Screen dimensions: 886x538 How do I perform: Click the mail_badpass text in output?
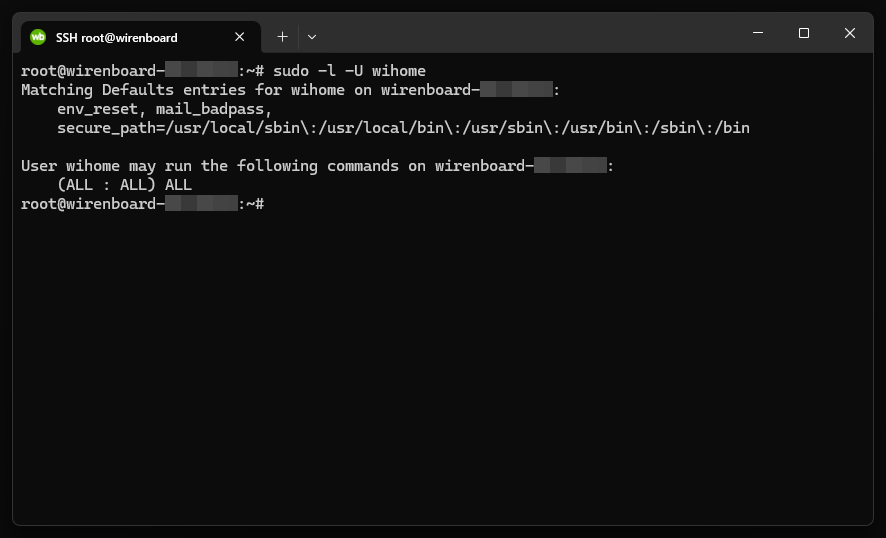[210, 109]
